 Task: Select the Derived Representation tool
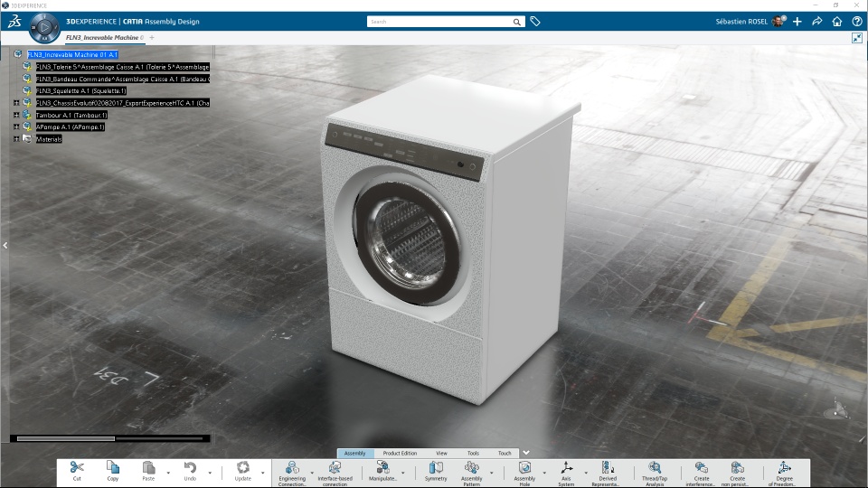pyautogui.click(x=608, y=474)
